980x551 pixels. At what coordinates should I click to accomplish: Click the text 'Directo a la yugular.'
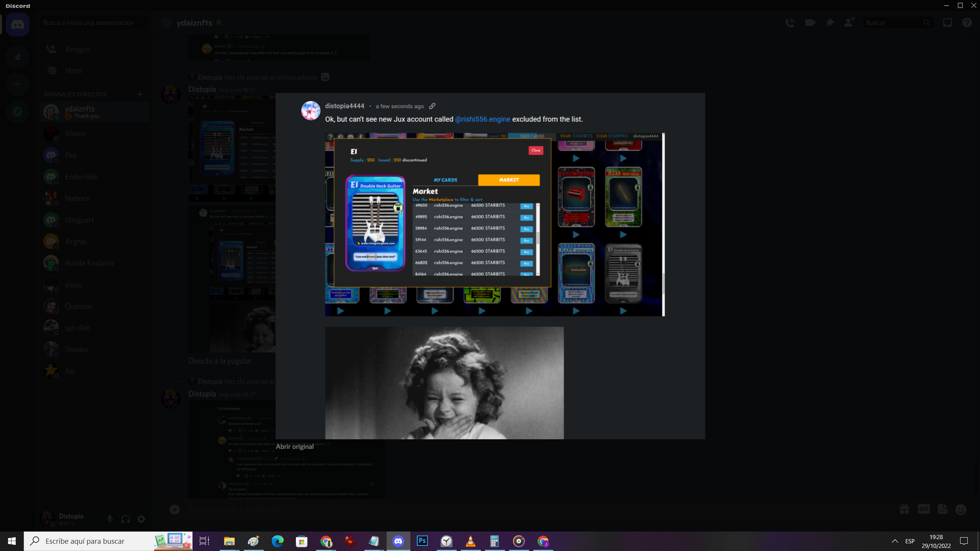coord(220,361)
